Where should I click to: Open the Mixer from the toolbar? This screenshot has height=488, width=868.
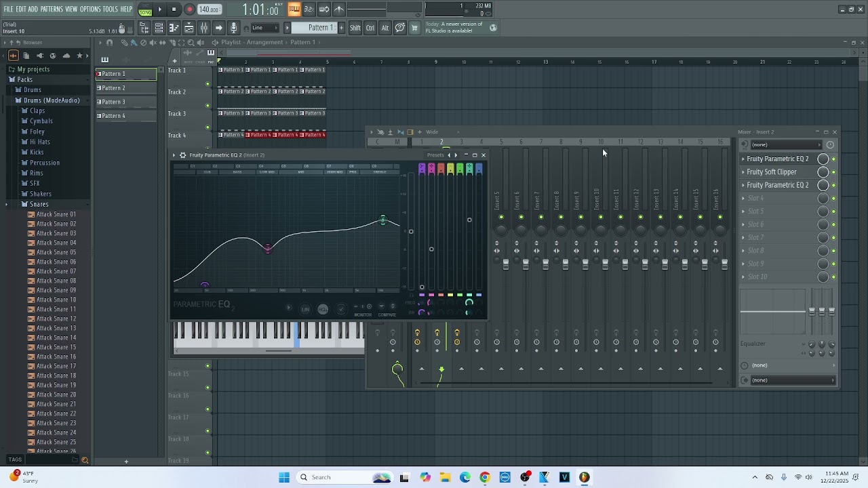tap(203, 28)
